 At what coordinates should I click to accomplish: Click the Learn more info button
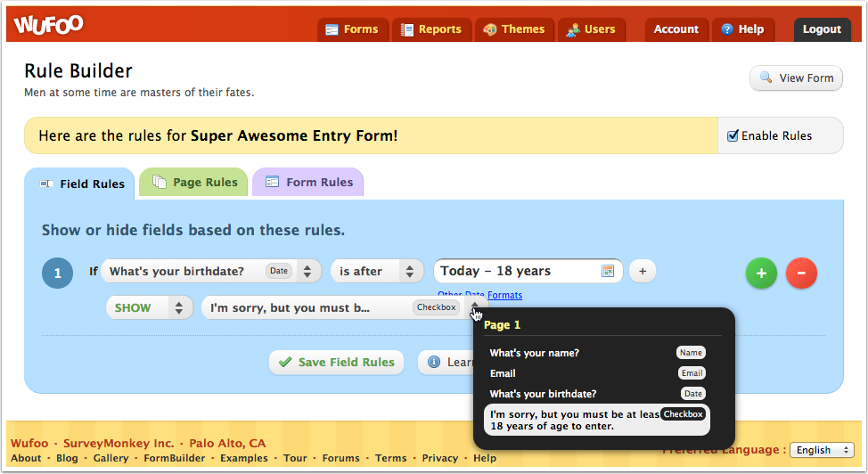click(x=446, y=362)
